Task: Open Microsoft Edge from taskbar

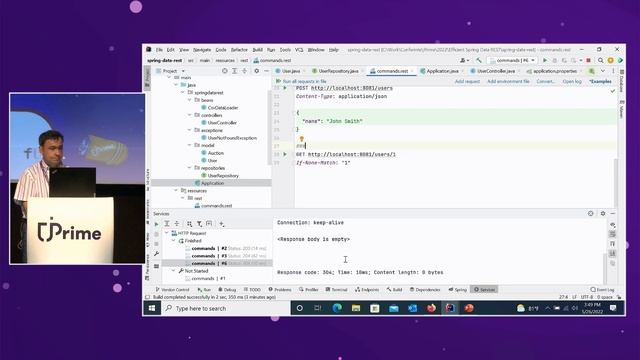Action: (337, 308)
